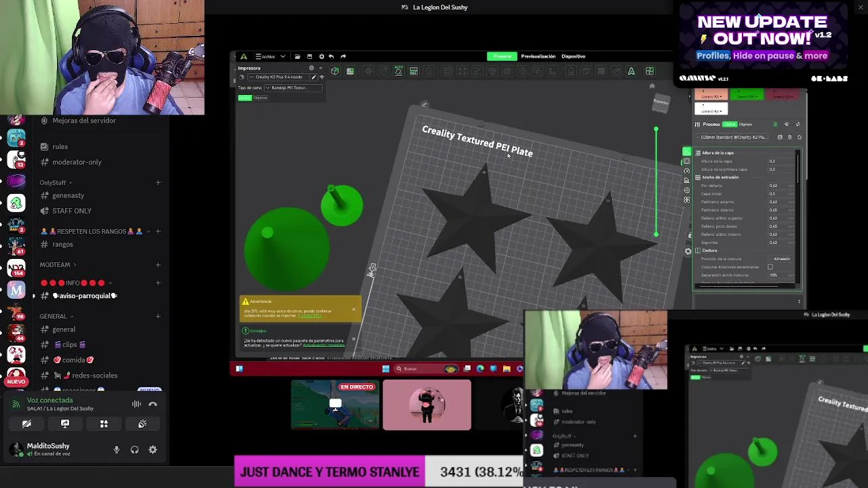Click the speed gauge side tab icon

(x=687, y=171)
